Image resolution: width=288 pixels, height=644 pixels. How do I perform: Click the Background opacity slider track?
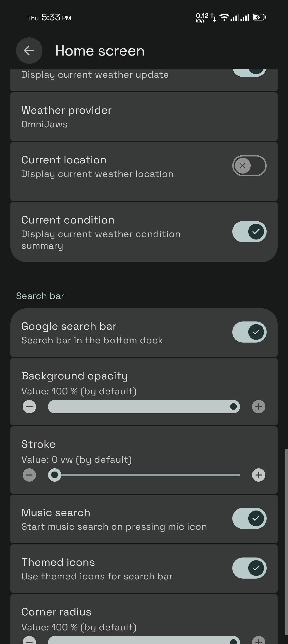144,407
